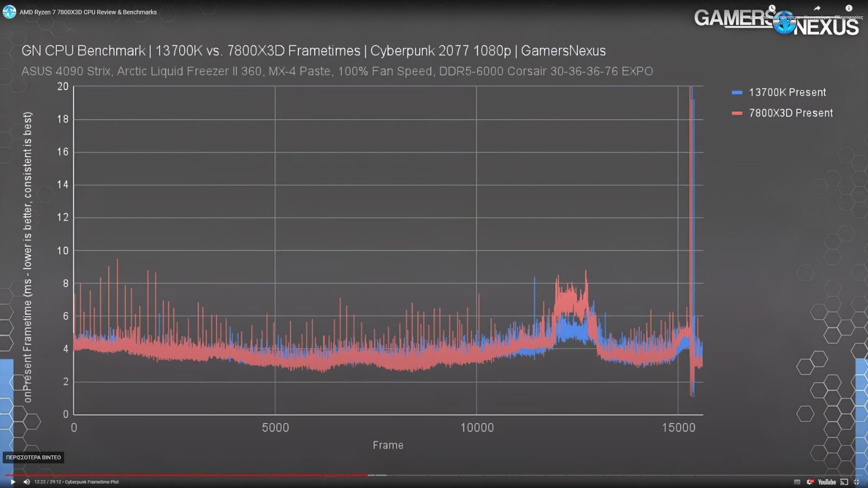
Task: Click the GN CPU Benchmark chart title
Action: pyautogui.click(x=314, y=51)
